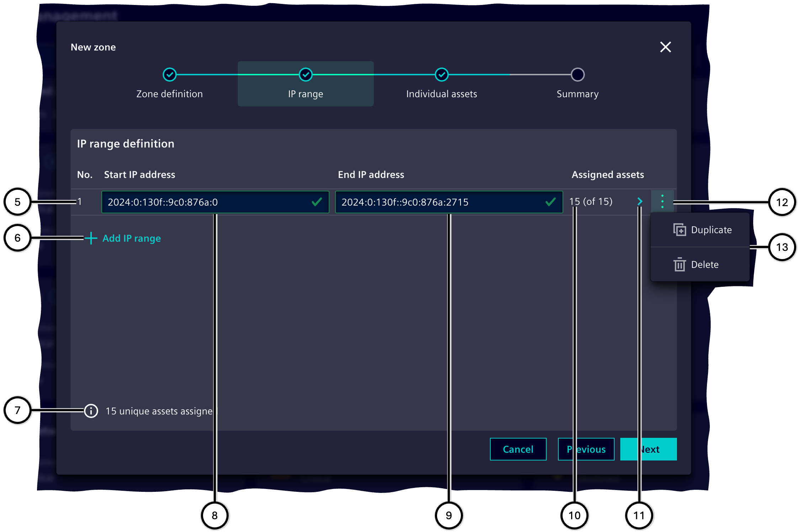Jump to the Summary step

(577, 84)
